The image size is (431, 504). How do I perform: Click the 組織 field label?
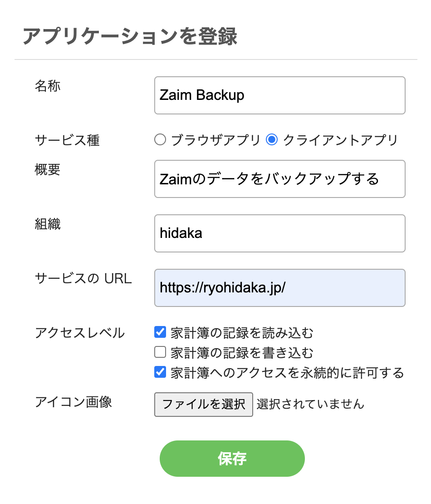[x=48, y=224]
